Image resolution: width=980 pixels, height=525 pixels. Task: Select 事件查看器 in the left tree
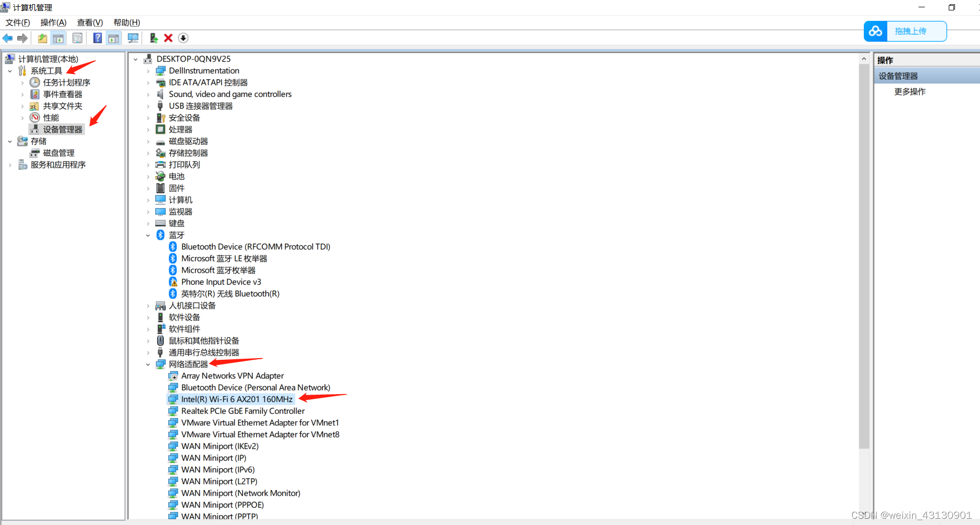click(x=63, y=94)
